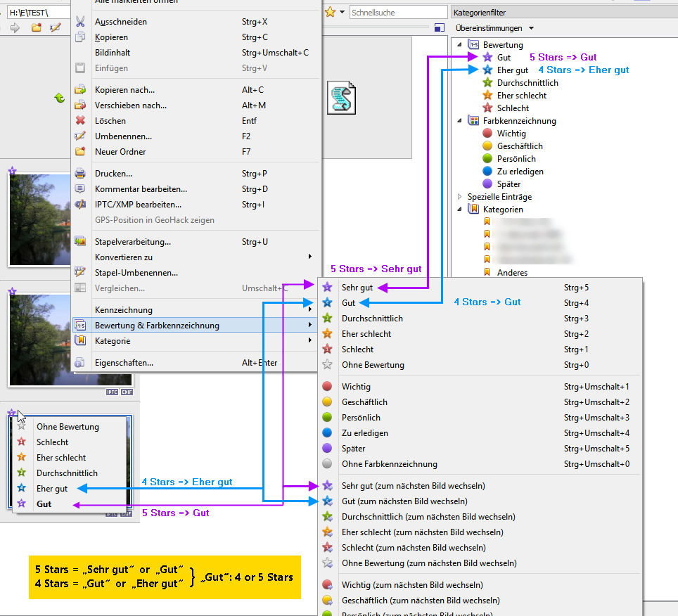The height and width of the screenshot is (616, 678).
Task: Click the rename pencil toolbar icon
Action: (56, 28)
